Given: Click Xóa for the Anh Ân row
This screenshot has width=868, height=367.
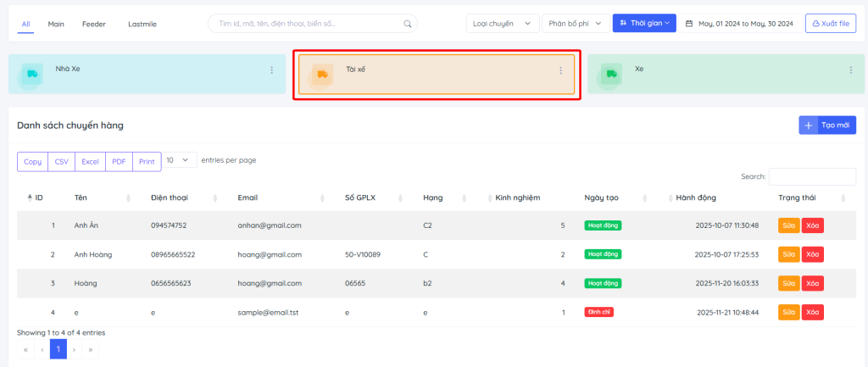Looking at the screenshot, I should coord(813,225).
